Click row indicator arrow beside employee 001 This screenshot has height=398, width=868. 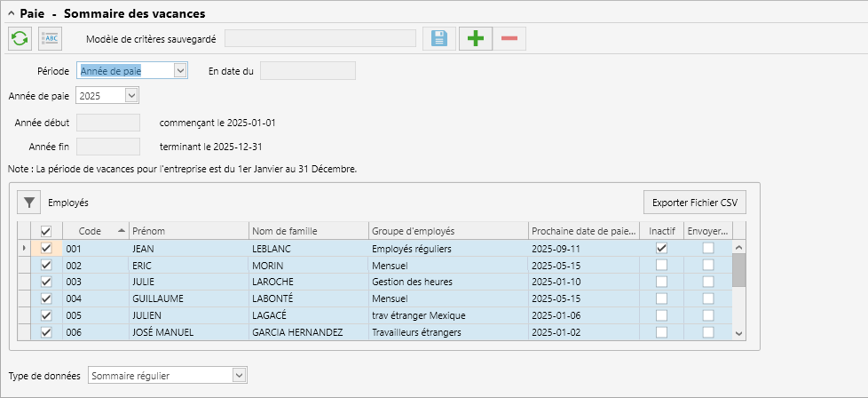pos(23,249)
